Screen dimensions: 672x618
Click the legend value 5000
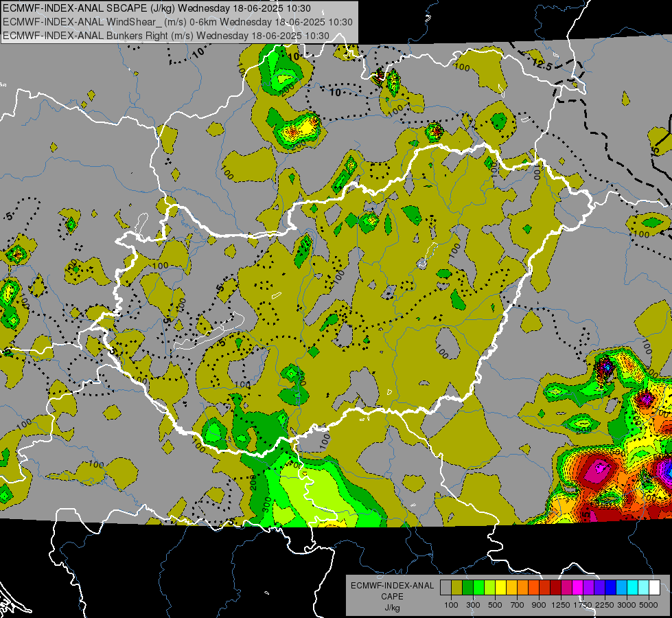[x=649, y=605]
